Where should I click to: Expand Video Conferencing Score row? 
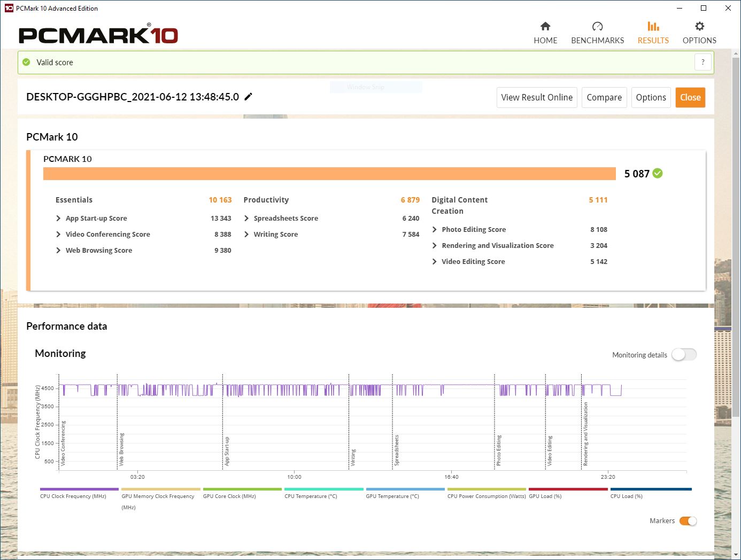[58, 234]
